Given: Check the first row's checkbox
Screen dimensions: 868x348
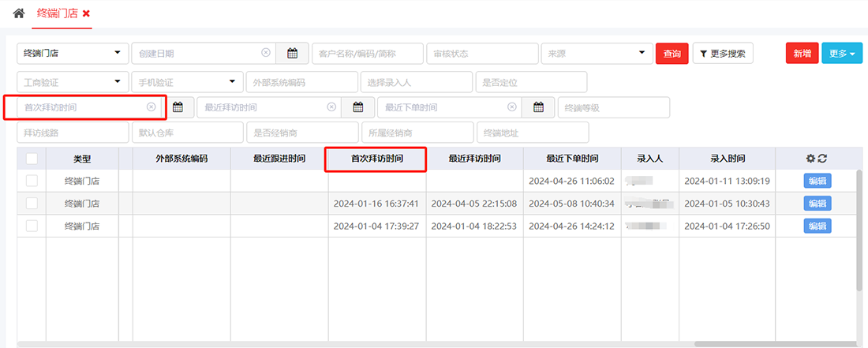Looking at the screenshot, I should pos(32,181).
